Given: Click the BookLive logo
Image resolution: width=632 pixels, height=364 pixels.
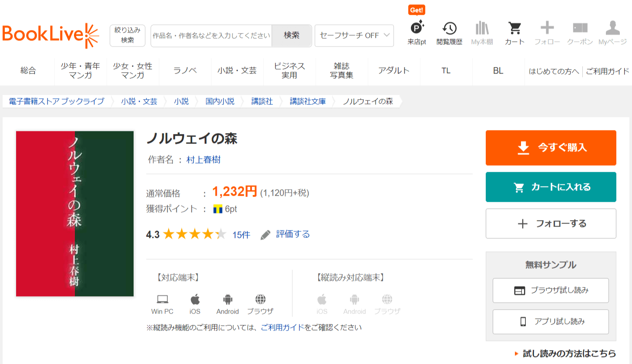Looking at the screenshot, I should click(x=50, y=35).
